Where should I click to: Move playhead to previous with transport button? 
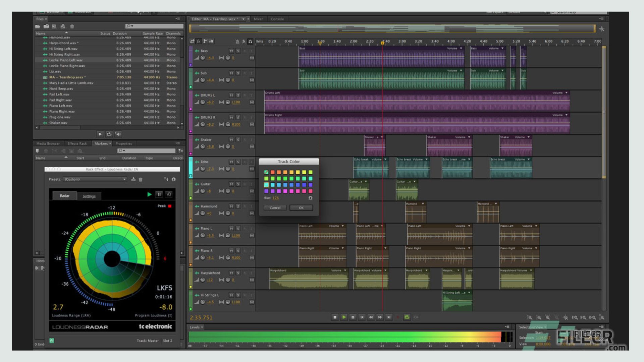point(362,317)
